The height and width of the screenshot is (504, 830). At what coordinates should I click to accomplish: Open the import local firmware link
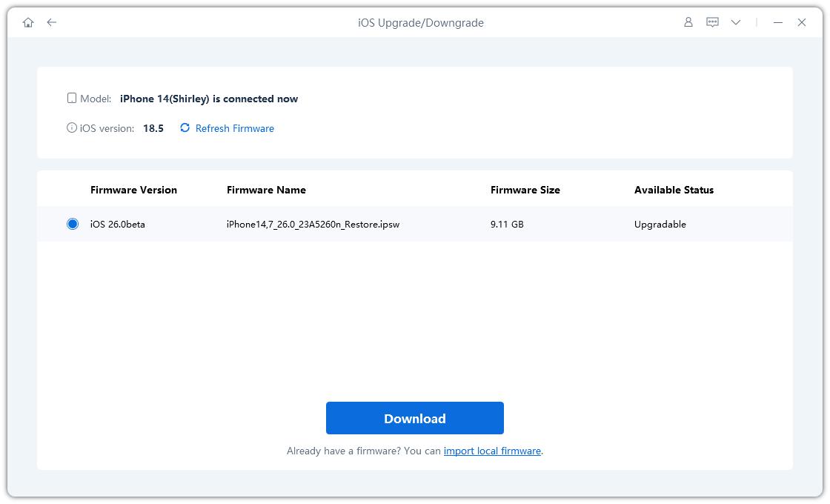coord(492,451)
